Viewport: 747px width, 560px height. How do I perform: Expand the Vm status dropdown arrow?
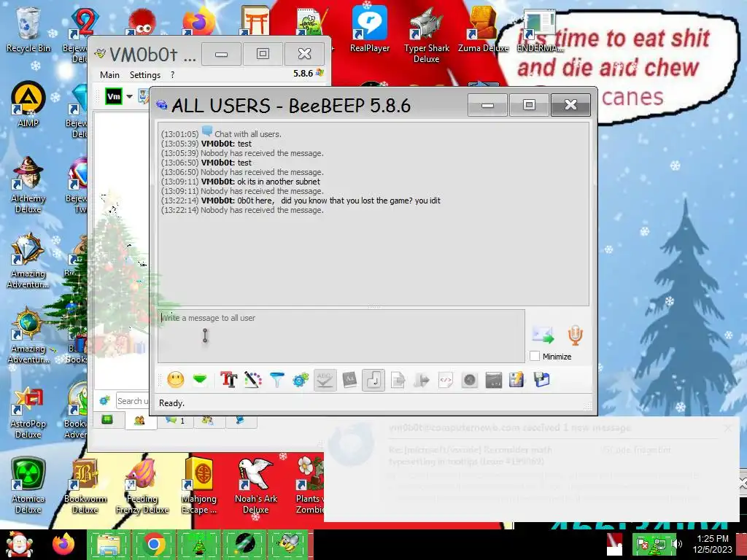(x=130, y=97)
